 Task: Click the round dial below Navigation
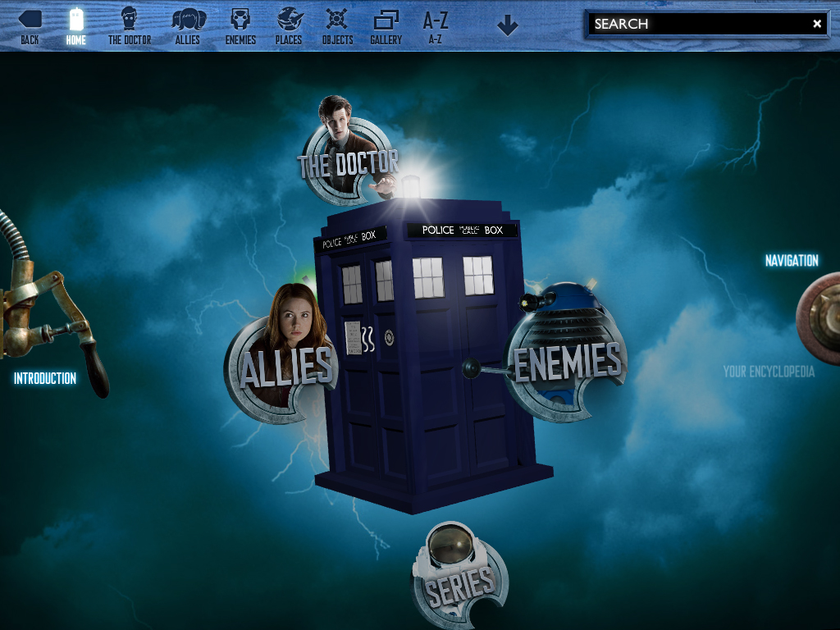point(819,319)
